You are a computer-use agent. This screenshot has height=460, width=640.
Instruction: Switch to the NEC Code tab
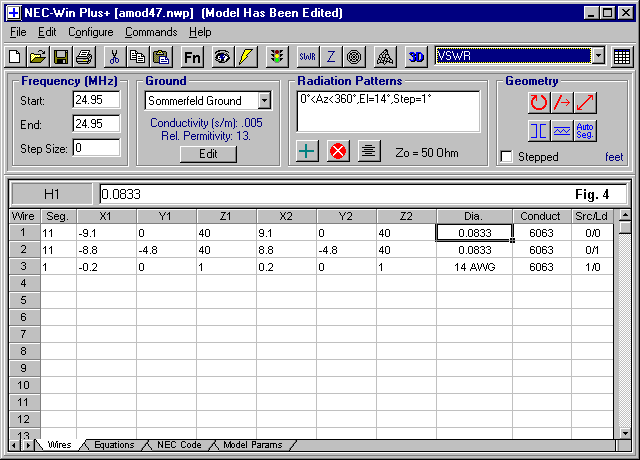[179, 445]
